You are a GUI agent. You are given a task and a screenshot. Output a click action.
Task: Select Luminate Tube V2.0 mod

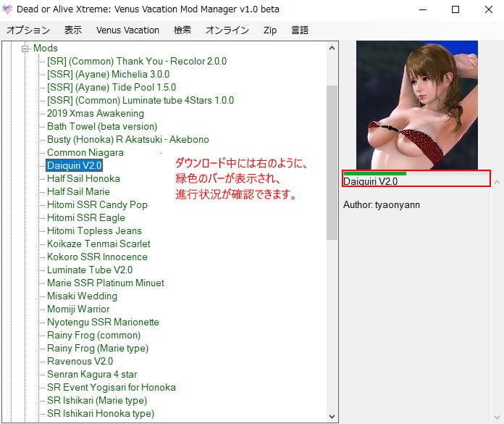coord(90,270)
